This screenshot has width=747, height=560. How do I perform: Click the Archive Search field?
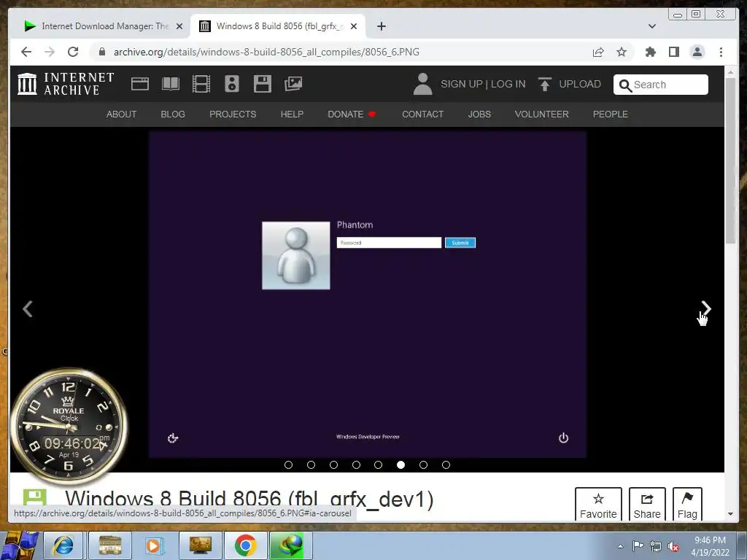pyautogui.click(x=661, y=85)
